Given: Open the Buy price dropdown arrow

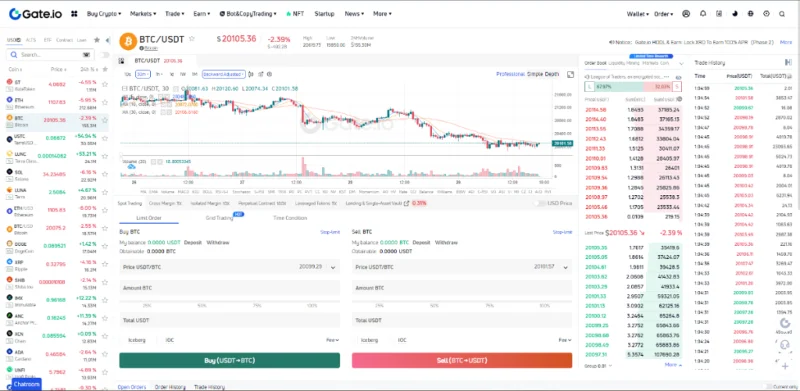Looking at the screenshot, I should point(333,267).
